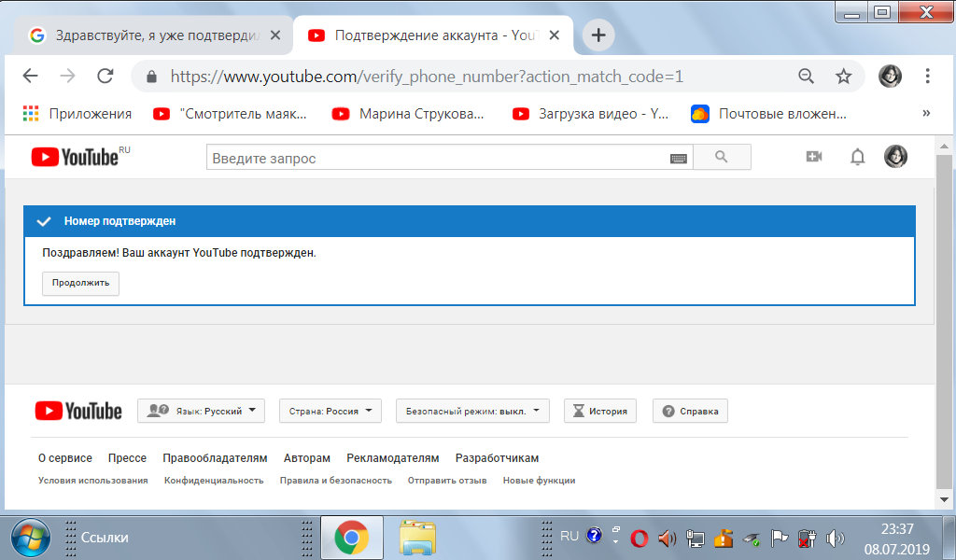Click the Продолжить button
The width and height of the screenshot is (956, 560).
point(80,284)
